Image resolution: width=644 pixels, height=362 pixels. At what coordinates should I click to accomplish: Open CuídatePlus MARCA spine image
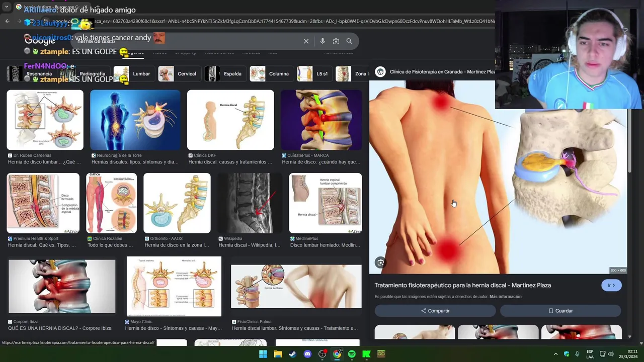click(321, 120)
